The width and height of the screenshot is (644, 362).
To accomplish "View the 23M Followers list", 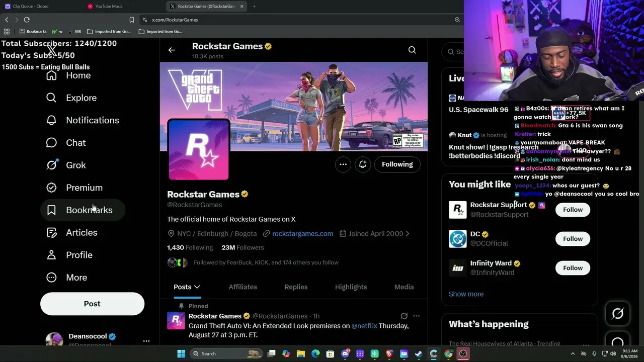I will click(243, 248).
